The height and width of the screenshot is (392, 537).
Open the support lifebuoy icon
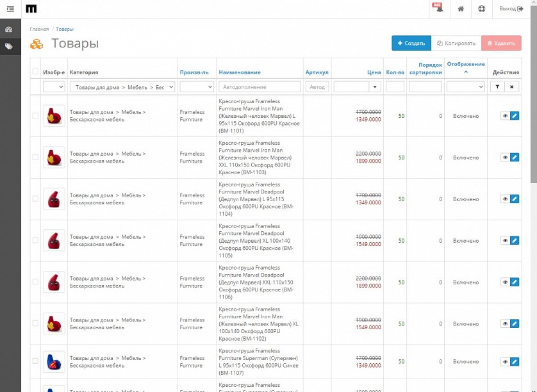481,9
